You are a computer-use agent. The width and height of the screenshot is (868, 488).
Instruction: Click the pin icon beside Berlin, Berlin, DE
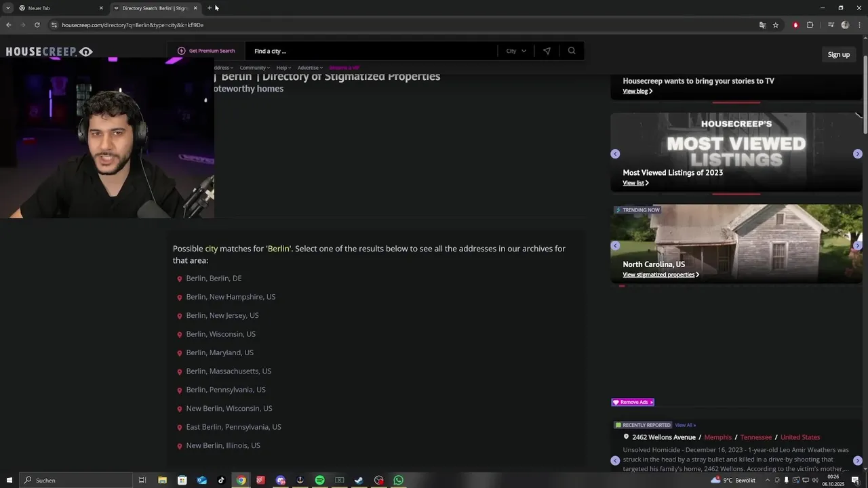tap(180, 279)
